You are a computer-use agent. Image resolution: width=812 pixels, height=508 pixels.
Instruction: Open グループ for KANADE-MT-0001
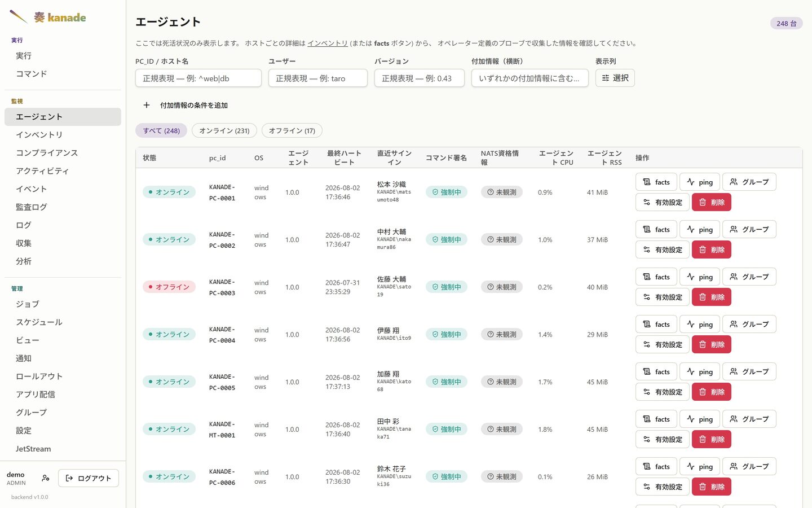749,419
